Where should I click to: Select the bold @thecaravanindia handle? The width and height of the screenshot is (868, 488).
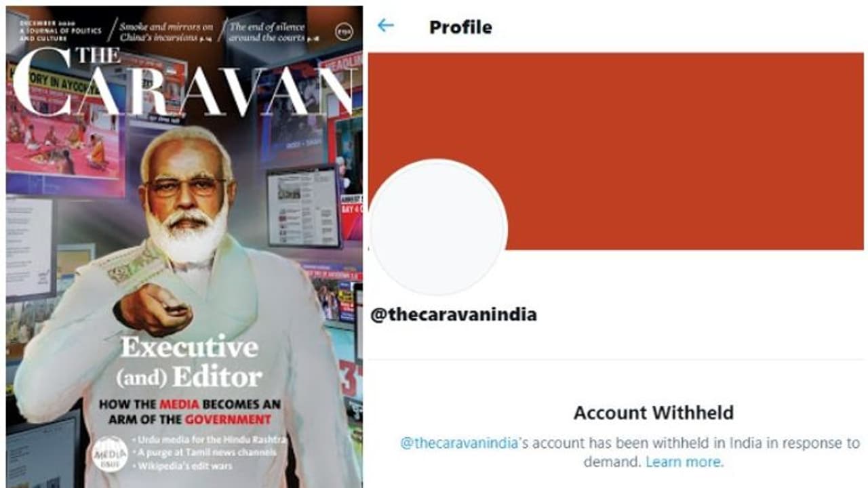[x=453, y=315]
